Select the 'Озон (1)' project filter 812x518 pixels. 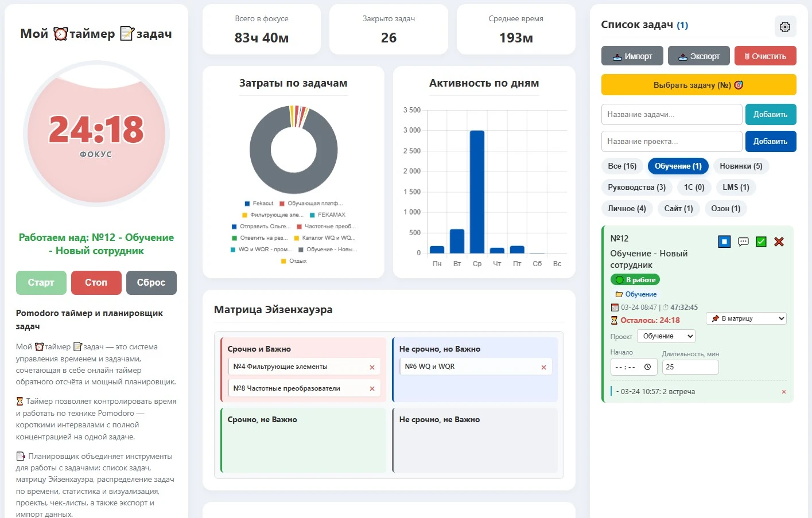pos(726,209)
